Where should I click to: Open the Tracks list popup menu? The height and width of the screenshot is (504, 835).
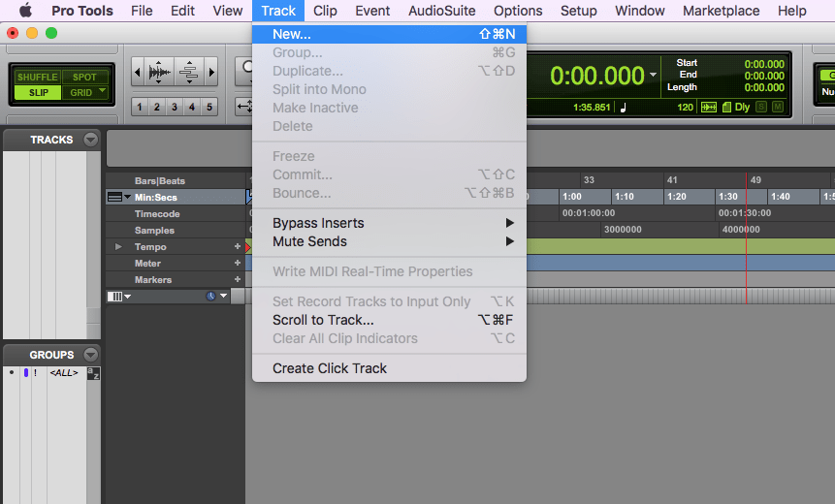(91, 140)
